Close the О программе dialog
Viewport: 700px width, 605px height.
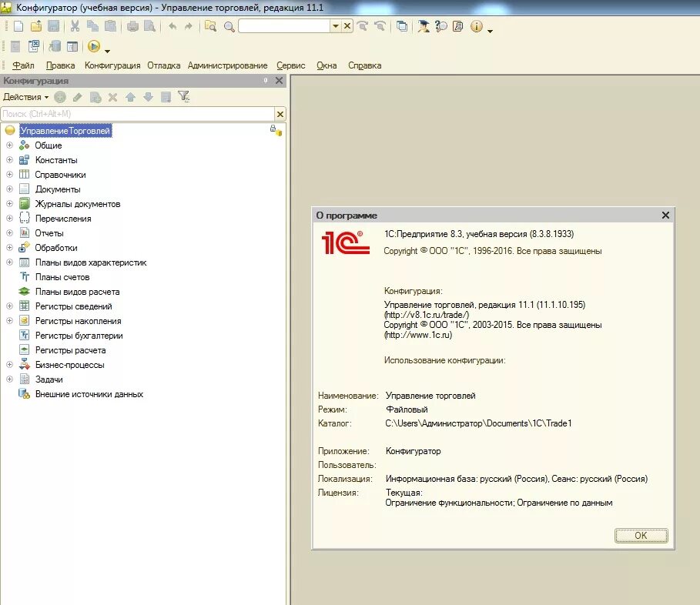click(665, 215)
